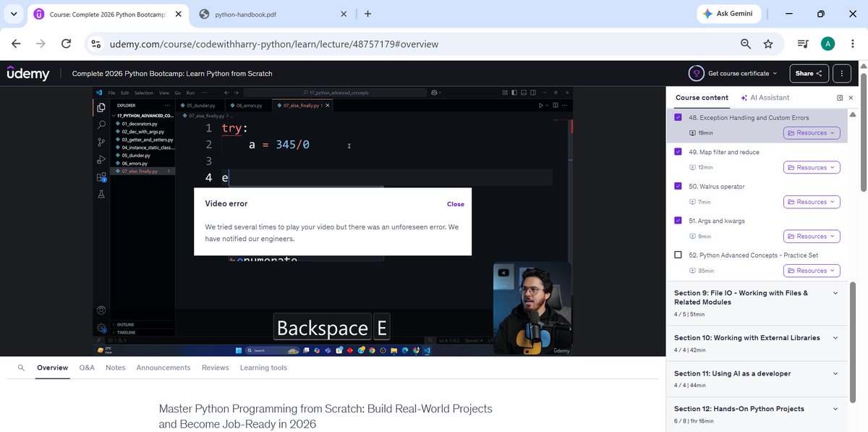Click the address bar URL field

420,44
